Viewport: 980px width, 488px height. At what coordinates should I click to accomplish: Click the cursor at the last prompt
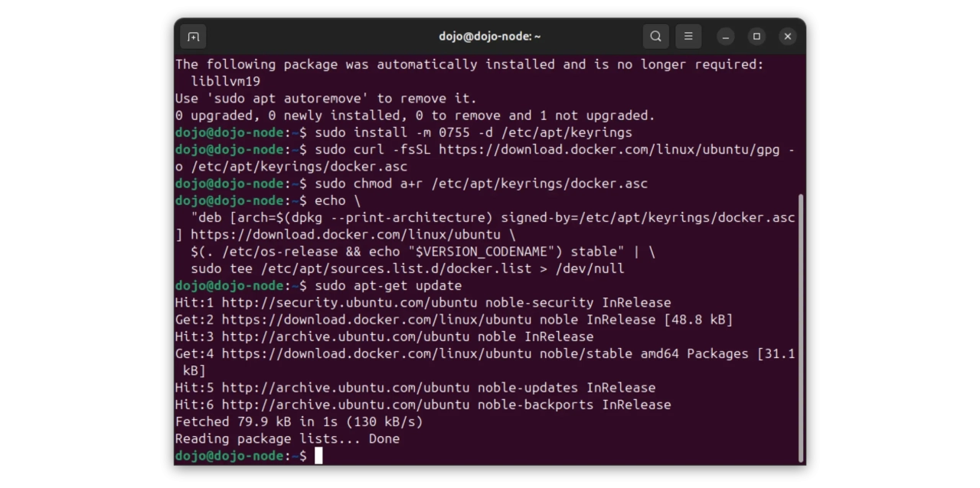(x=318, y=456)
